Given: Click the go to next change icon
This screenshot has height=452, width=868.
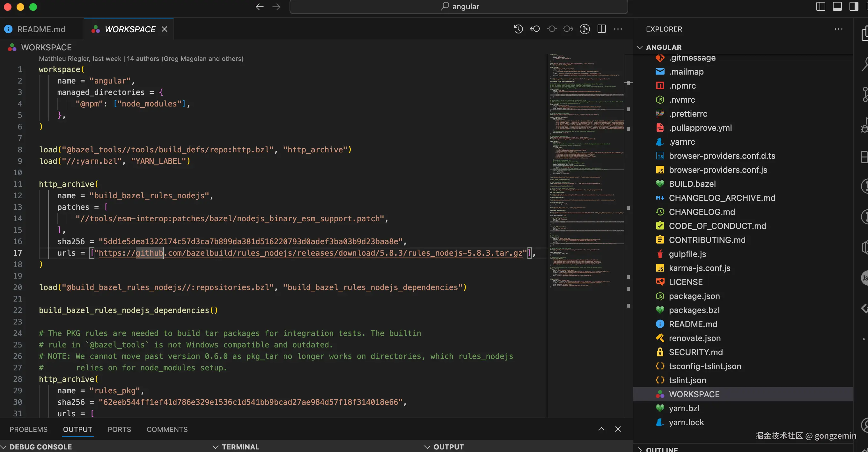Looking at the screenshot, I should coord(568,29).
